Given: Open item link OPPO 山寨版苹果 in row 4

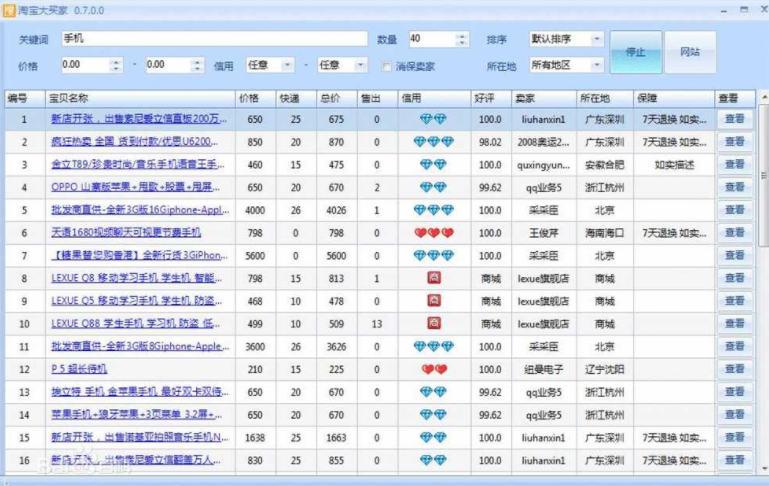Looking at the screenshot, I should click(135, 187).
